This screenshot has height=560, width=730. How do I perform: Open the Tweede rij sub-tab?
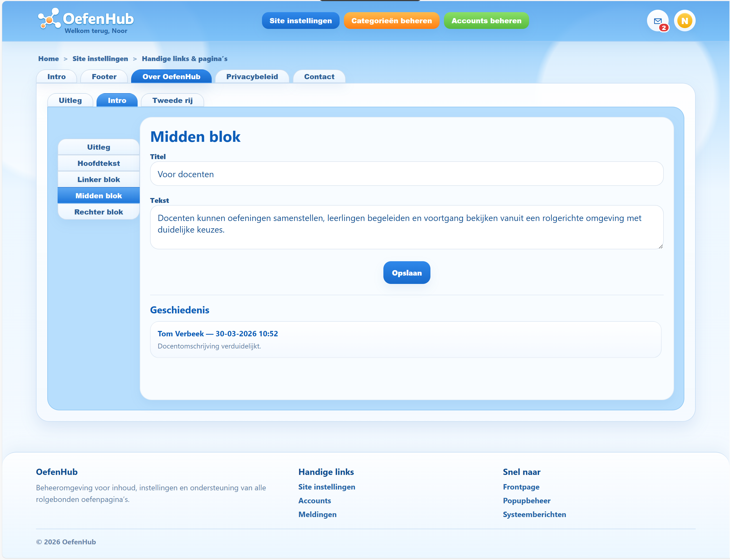tap(172, 100)
